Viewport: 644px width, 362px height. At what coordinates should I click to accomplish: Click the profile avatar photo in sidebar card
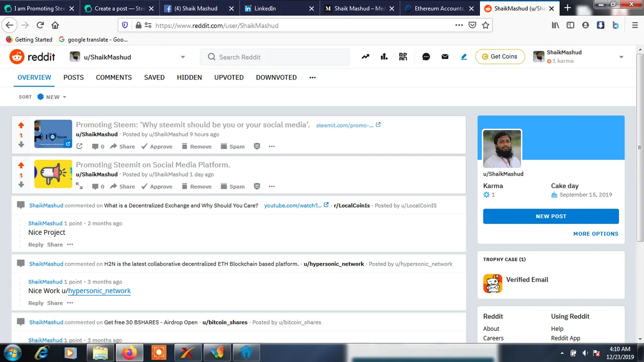[502, 149]
